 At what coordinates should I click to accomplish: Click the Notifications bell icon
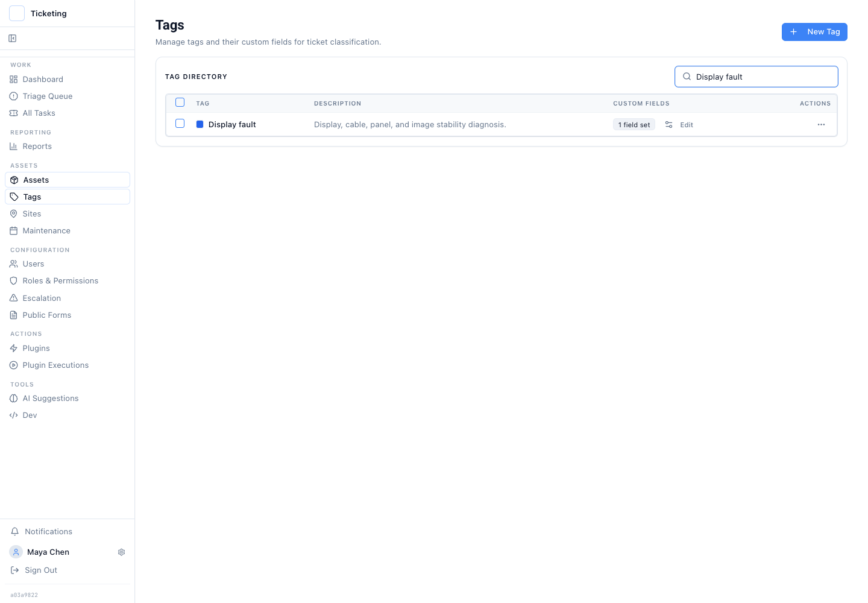(15, 532)
